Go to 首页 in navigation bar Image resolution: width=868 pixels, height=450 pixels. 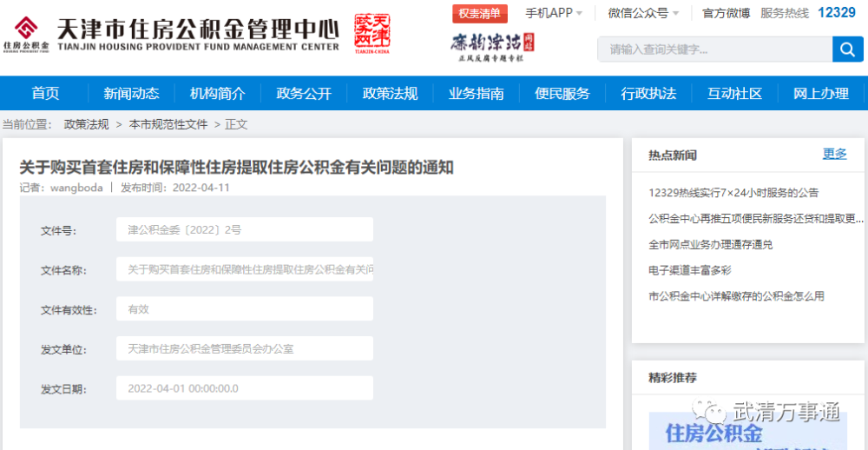tap(45, 93)
